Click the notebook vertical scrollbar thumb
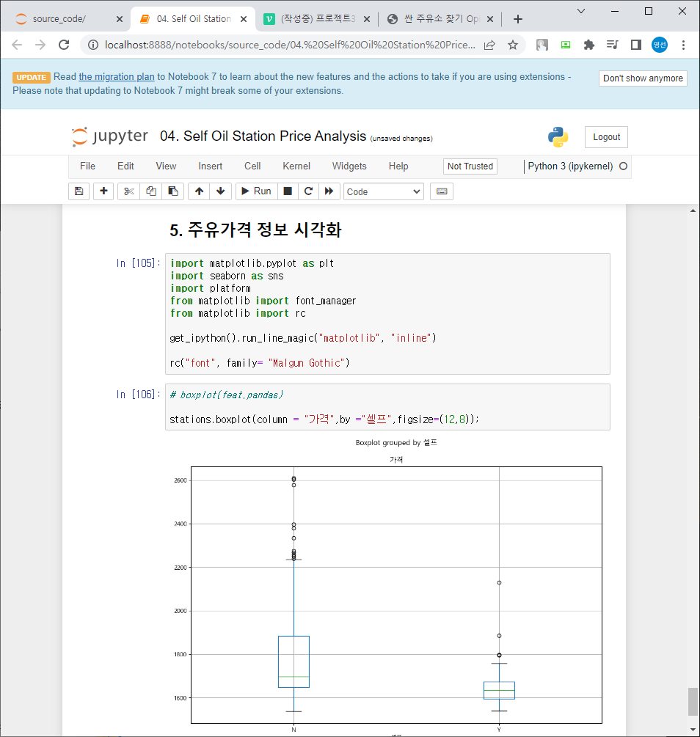This screenshot has height=737, width=700. 693,702
